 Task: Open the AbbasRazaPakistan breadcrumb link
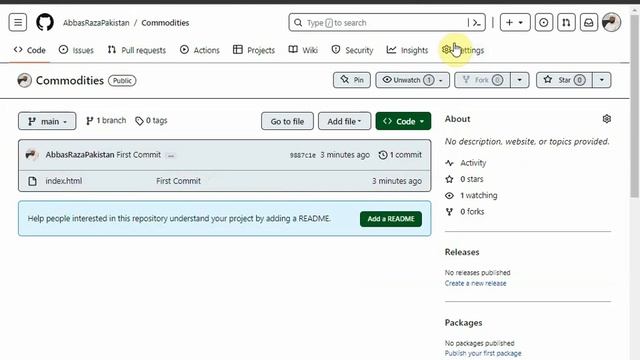96,23
